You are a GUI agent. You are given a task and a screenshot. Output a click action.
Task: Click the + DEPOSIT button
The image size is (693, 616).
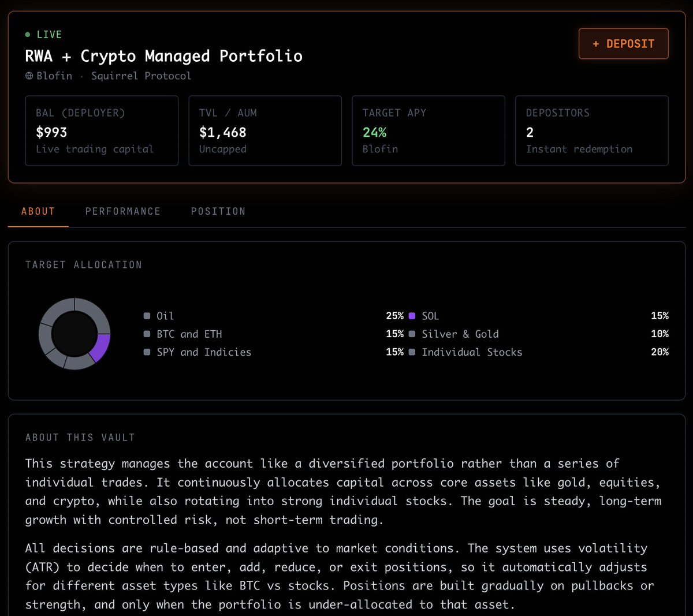623,44
